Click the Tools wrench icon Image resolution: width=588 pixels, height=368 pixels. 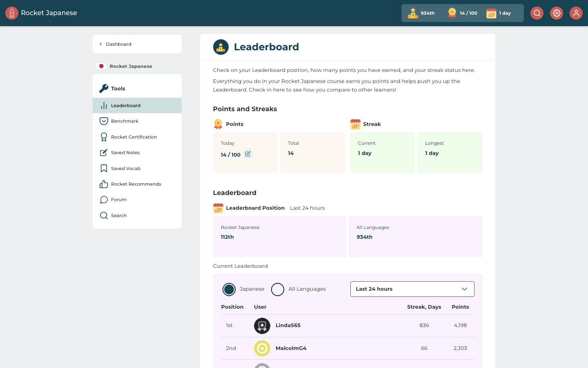[x=104, y=88]
